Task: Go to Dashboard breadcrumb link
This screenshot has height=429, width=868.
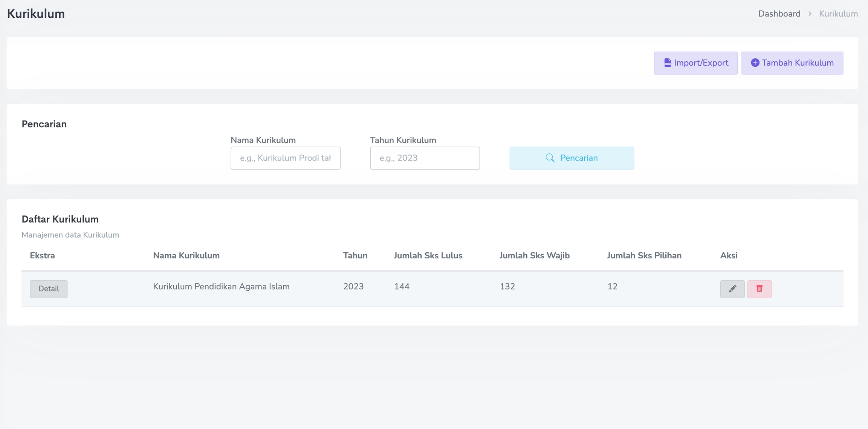Action: click(779, 14)
